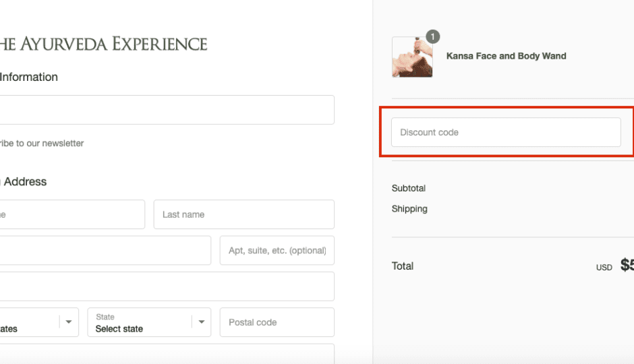Click the Apt, suite, etc. optional field
Image resolution: width=634 pixels, height=364 pixels.
[x=277, y=251]
